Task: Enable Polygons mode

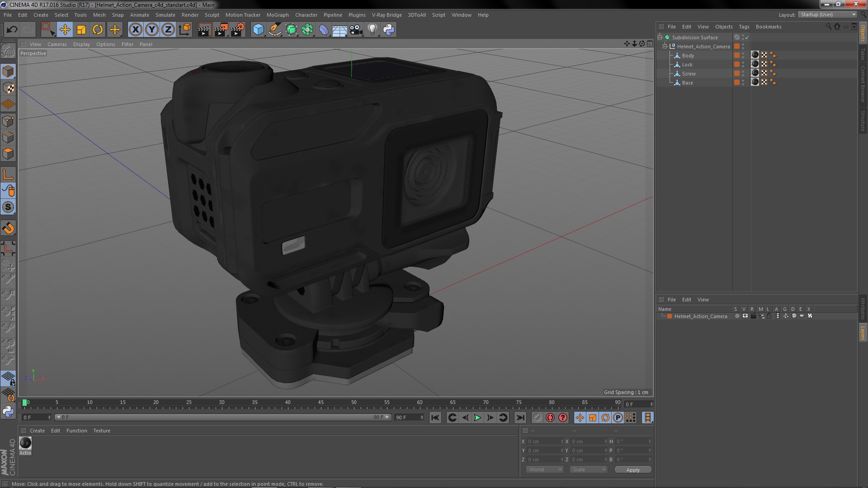Action: pyautogui.click(x=8, y=154)
